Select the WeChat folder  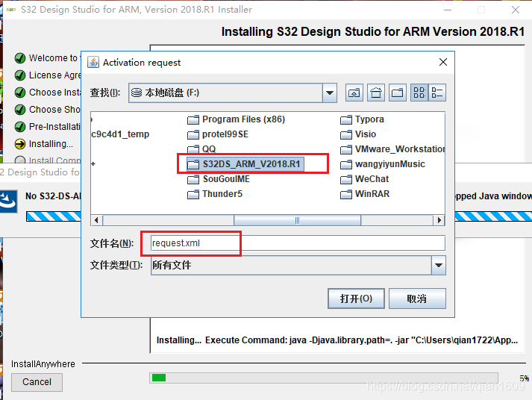(x=372, y=179)
